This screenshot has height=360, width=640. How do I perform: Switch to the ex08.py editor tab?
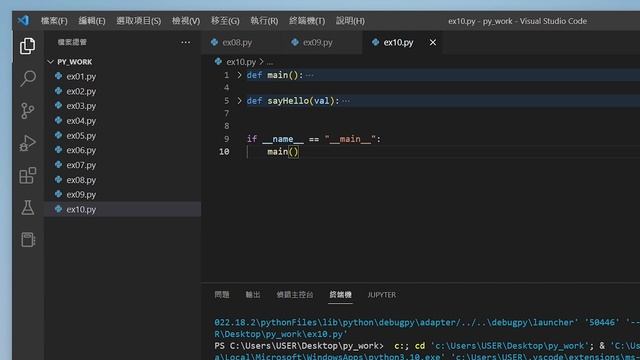tap(241, 42)
